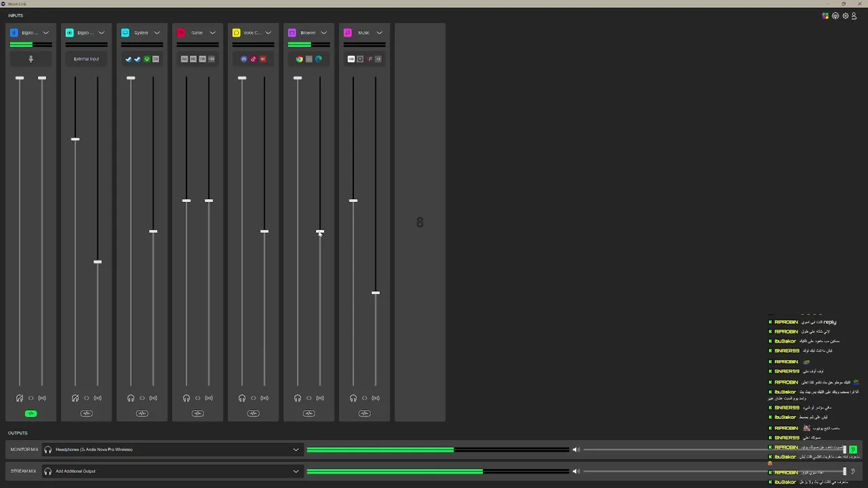Click the microphone source icon in first channel

coord(31,59)
